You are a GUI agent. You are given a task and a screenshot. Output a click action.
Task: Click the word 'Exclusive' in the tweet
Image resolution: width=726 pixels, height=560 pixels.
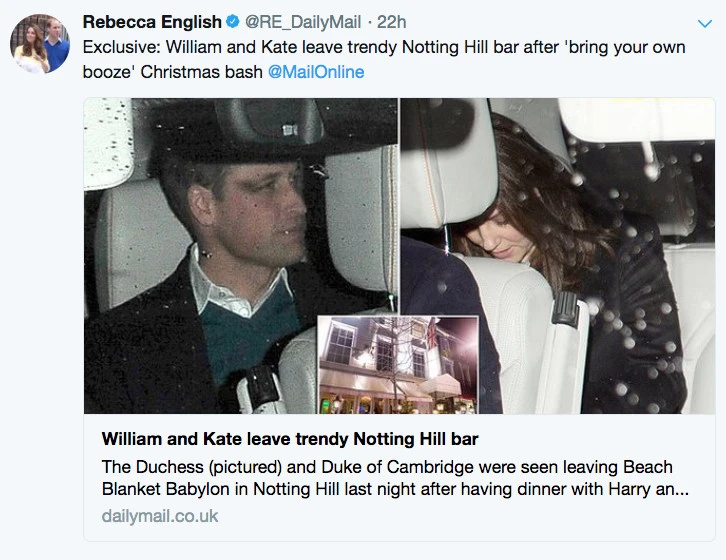(119, 47)
